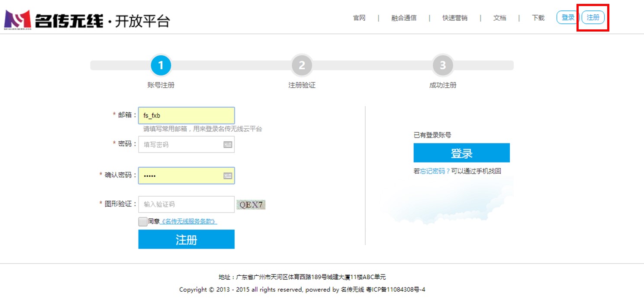Open the 文档 menu item

pyautogui.click(x=499, y=18)
